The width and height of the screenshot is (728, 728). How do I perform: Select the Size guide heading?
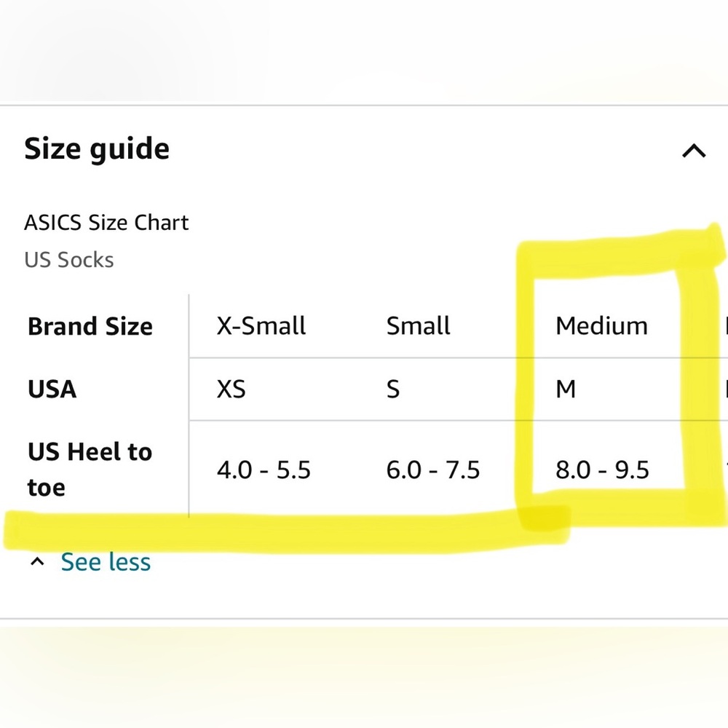[97, 149]
